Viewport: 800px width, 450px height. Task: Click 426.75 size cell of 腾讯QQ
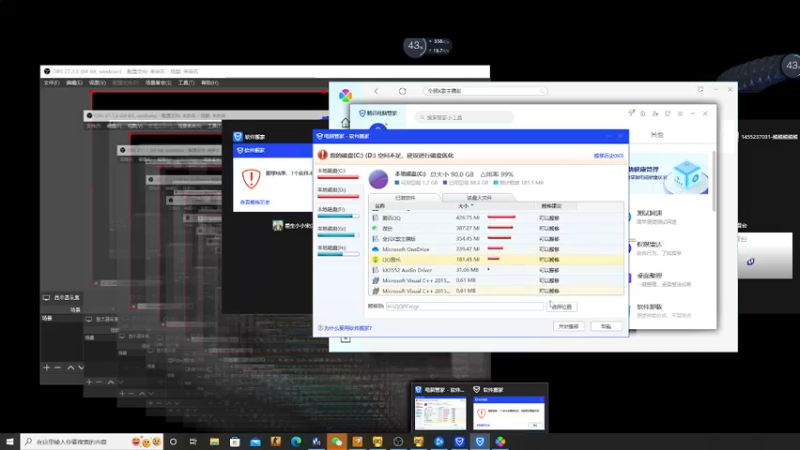click(x=467, y=218)
